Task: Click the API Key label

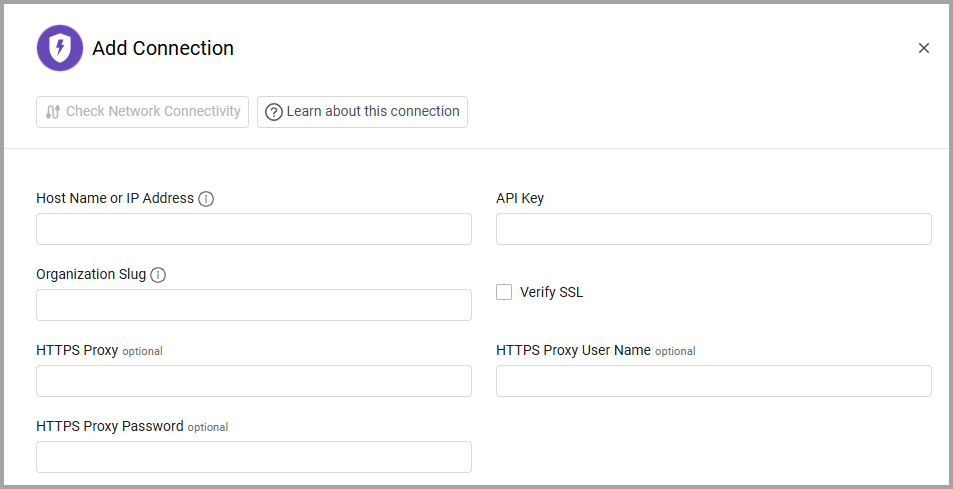Action: coord(520,198)
